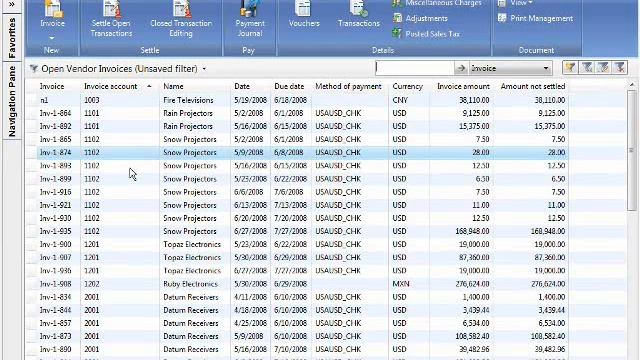Click Ruby Electronics name cell

pyautogui.click(x=190, y=284)
